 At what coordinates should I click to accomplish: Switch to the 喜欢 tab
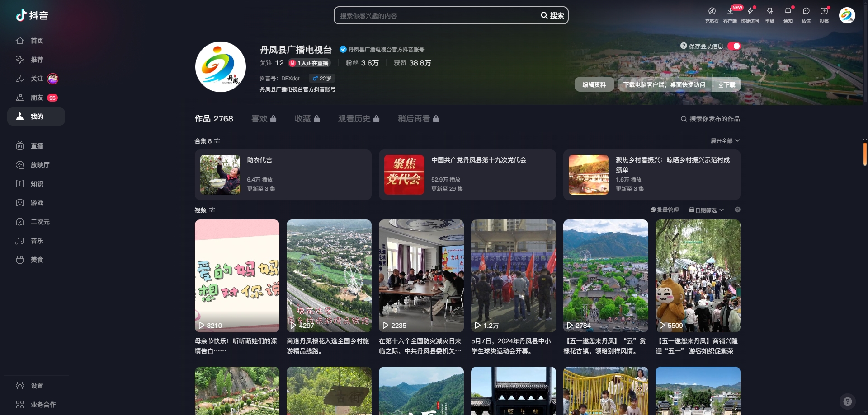coord(264,119)
